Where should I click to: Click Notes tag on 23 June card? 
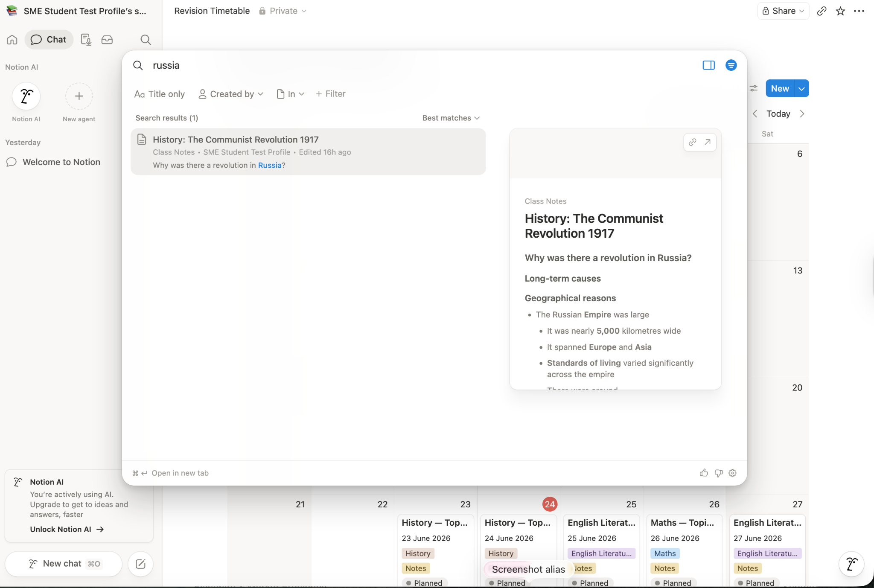tap(416, 568)
